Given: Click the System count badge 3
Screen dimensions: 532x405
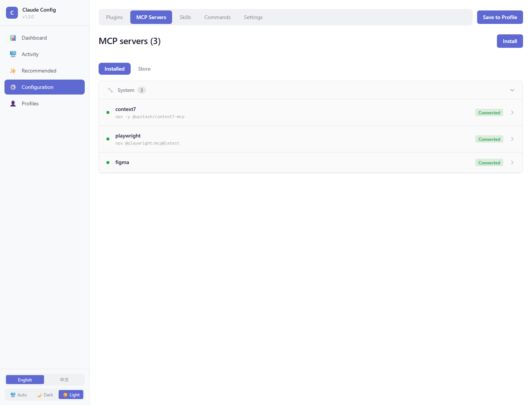Looking at the screenshot, I should (141, 90).
